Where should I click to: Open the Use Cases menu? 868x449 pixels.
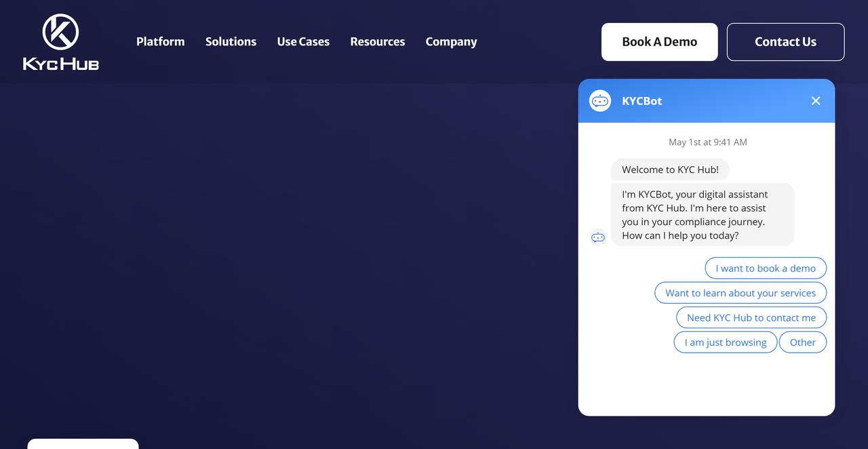pyautogui.click(x=303, y=42)
